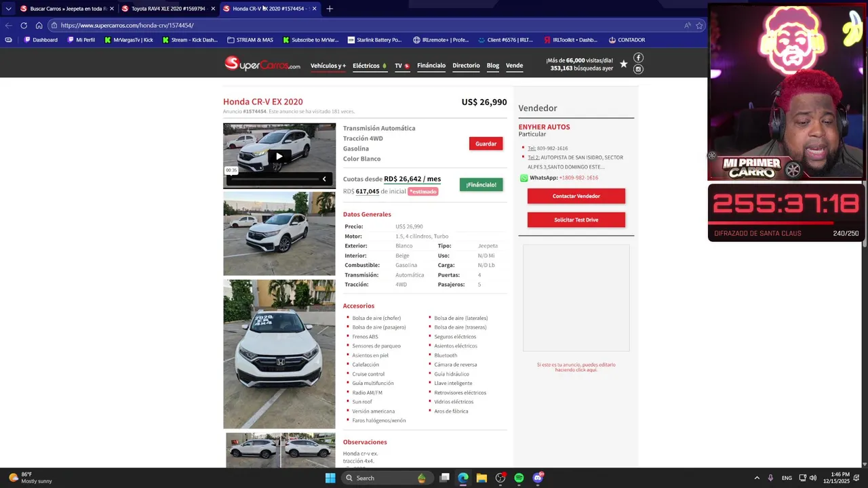Click the video gallery previous arrow
This screenshot has width=868, height=488.
pos(324,179)
